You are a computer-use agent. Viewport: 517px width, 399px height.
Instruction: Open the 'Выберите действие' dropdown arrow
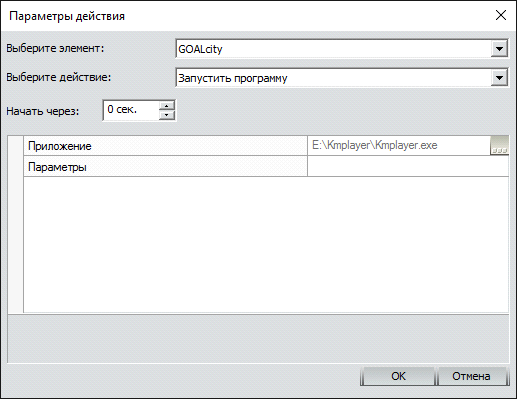(x=499, y=78)
